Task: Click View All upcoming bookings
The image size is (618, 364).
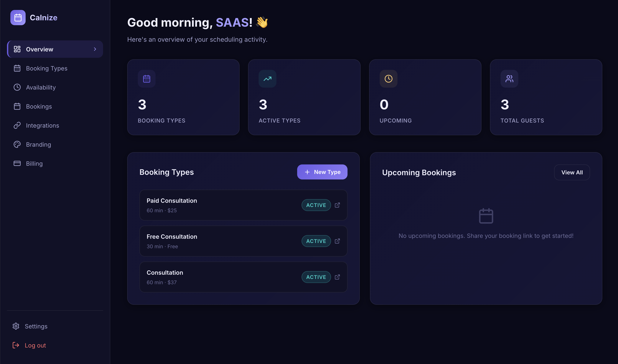Action: 572,172
